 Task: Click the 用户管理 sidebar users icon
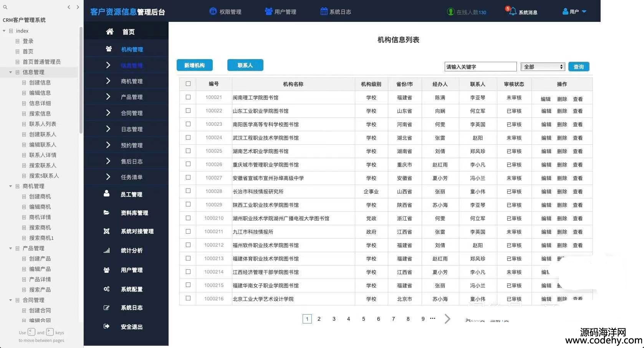106,270
